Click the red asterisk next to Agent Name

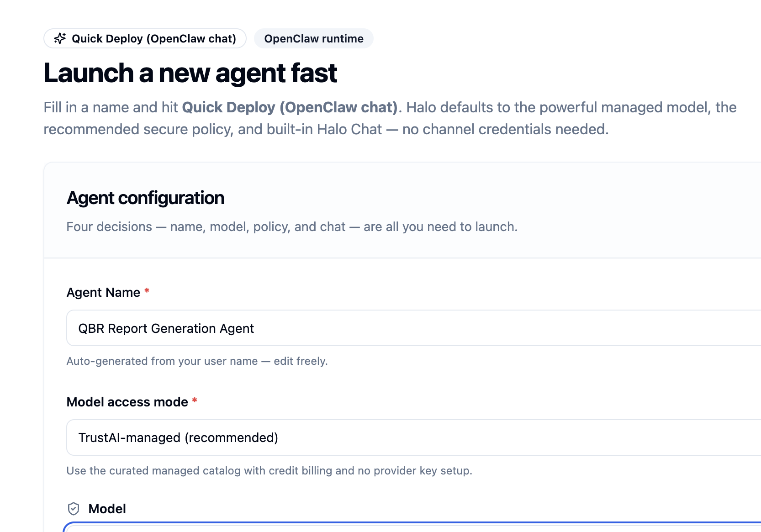click(147, 290)
